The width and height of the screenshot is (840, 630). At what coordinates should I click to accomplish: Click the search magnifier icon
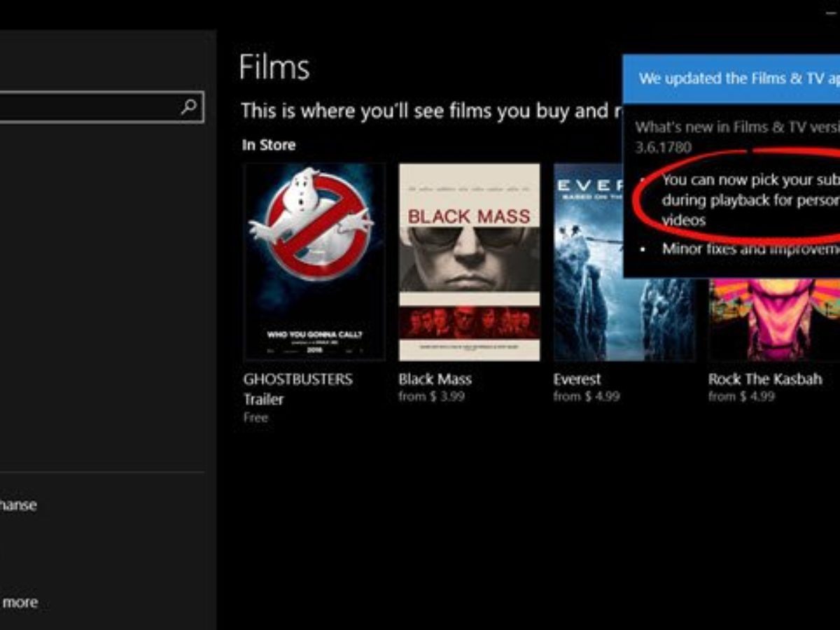pyautogui.click(x=189, y=107)
